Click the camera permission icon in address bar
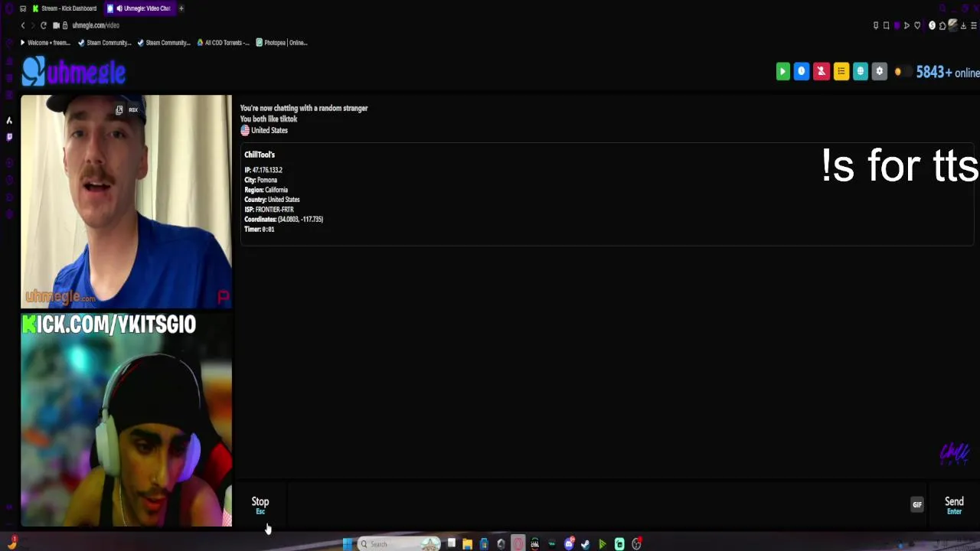 56,25
